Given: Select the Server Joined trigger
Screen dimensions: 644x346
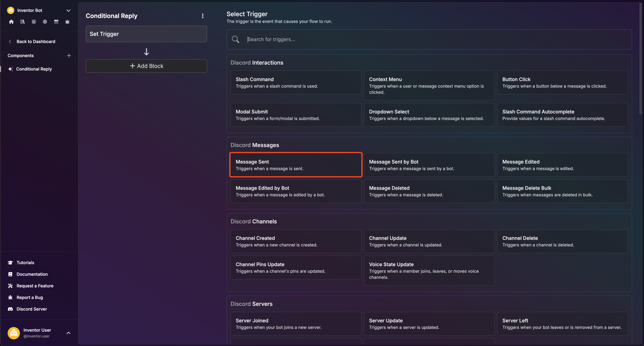Looking at the screenshot, I should (296, 324).
